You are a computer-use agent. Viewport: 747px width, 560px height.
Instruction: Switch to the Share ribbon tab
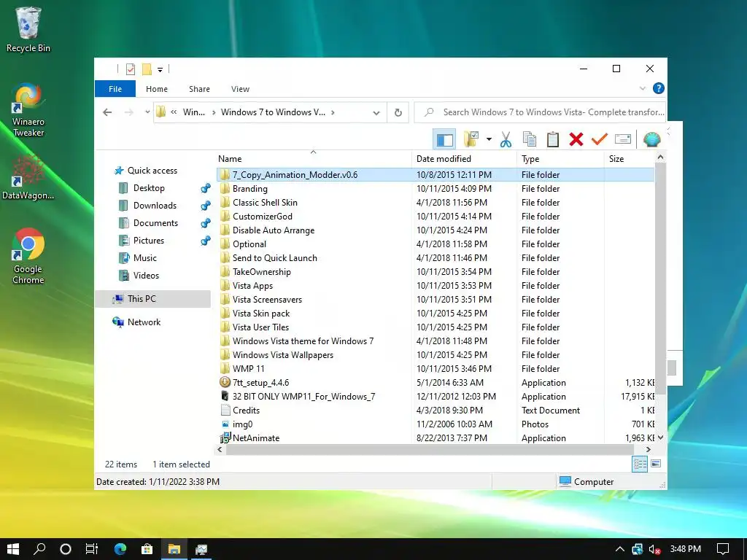(199, 89)
